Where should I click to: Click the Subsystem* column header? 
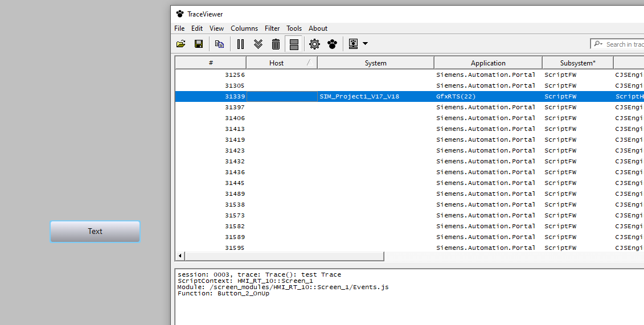coord(577,63)
